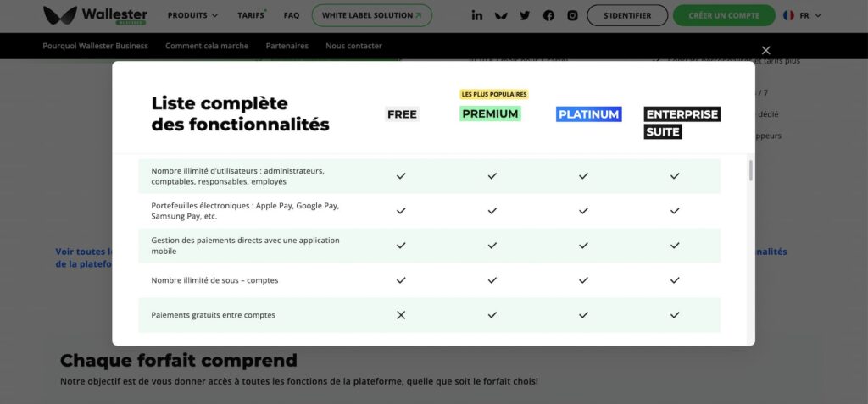The width and height of the screenshot is (868, 404).
Task: Click the Nous contacter link
Action: pyautogui.click(x=353, y=46)
